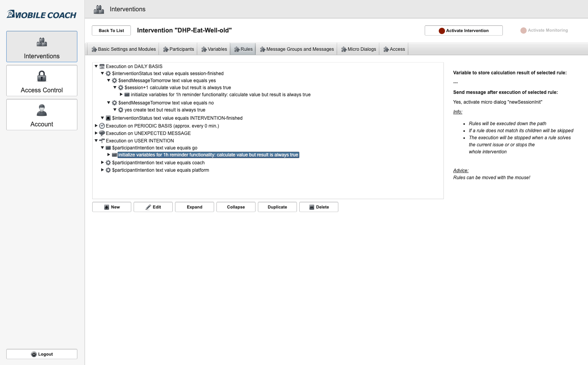
Task: Expand the Execution on UNEXPECTED MESSAGE node
Action: coord(96,133)
